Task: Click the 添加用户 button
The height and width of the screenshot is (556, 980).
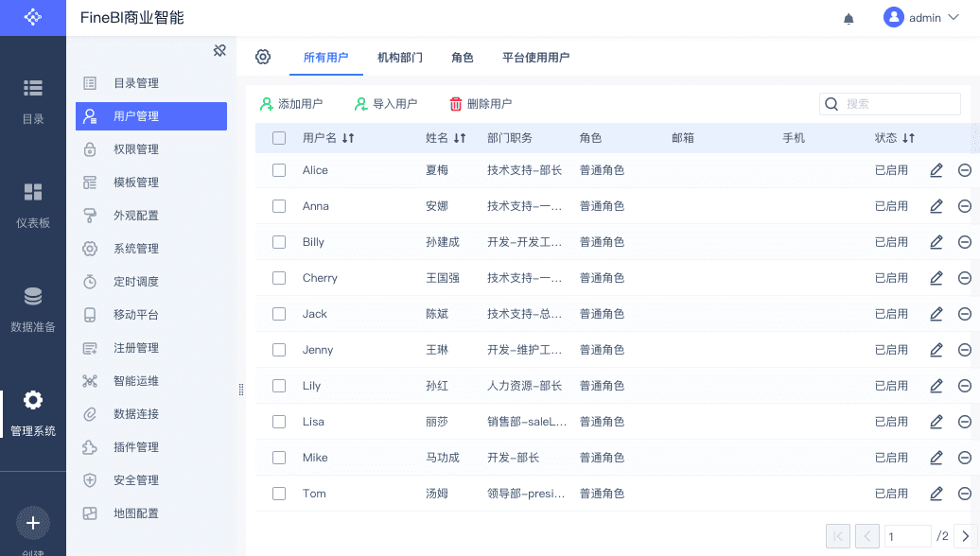Action: pos(291,104)
